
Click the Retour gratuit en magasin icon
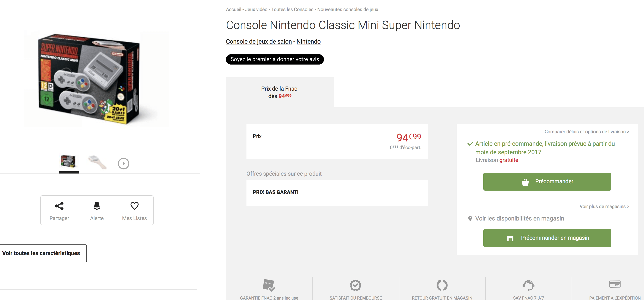point(442,285)
